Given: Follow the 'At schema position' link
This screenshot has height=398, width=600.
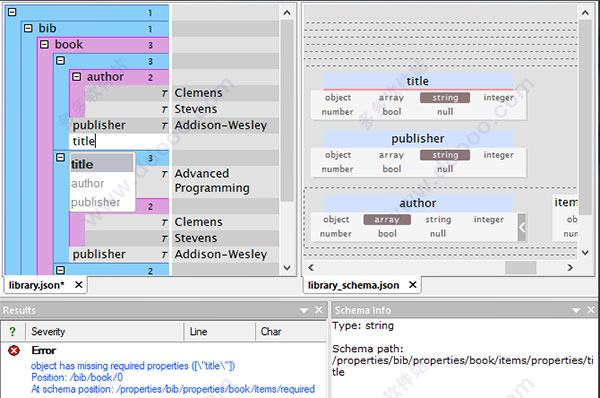Looking at the screenshot, I should pyautogui.click(x=173, y=389).
